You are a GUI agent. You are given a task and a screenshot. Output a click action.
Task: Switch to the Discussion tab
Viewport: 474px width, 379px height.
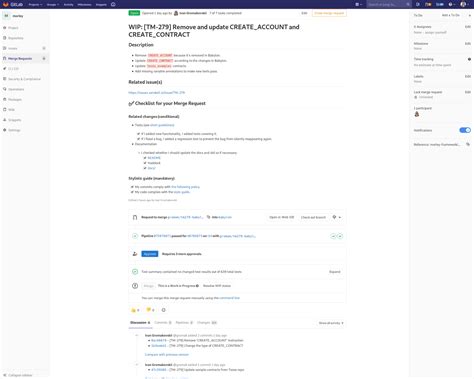point(140,323)
